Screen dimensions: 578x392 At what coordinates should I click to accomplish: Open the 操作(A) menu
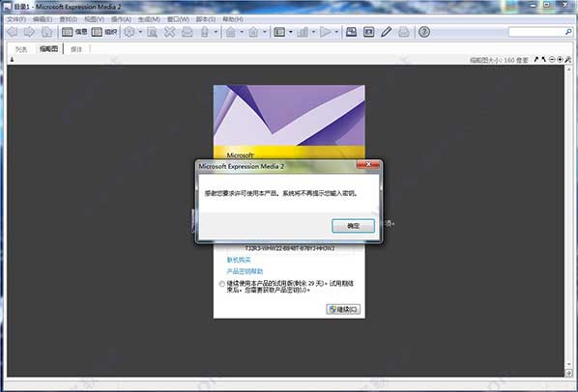click(x=121, y=19)
